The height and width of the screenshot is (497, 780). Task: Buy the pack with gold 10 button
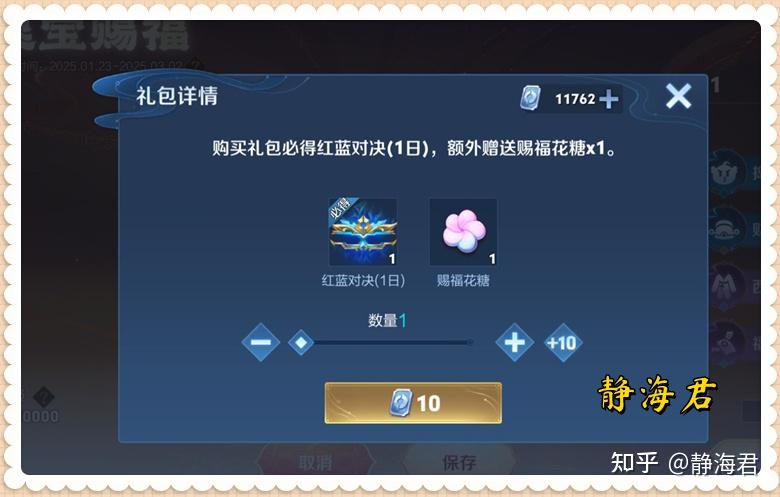[413, 403]
